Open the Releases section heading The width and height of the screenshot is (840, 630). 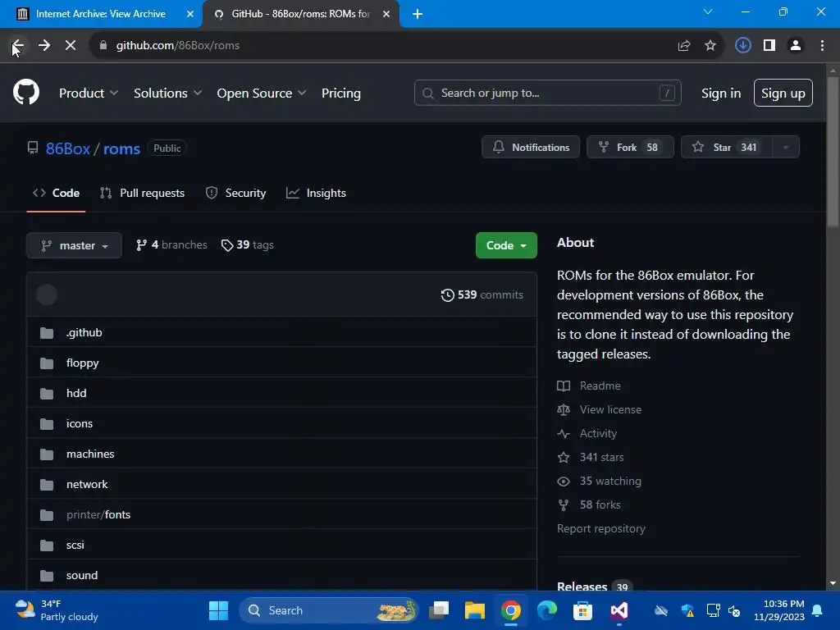pyautogui.click(x=582, y=587)
